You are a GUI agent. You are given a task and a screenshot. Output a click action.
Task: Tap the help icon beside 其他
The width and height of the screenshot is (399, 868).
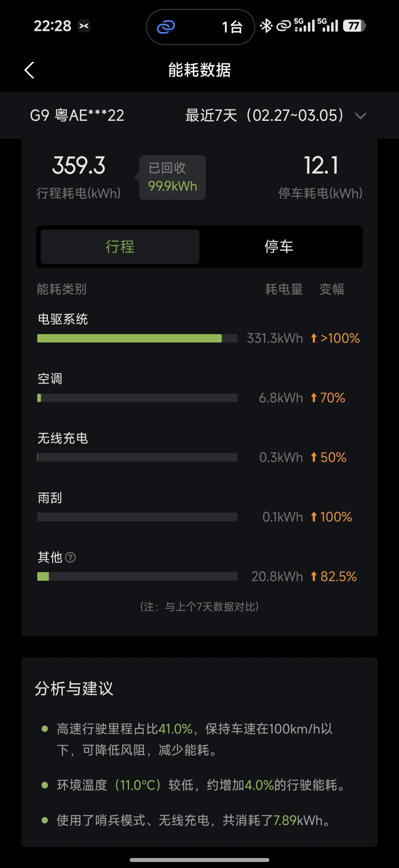[70, 557]
